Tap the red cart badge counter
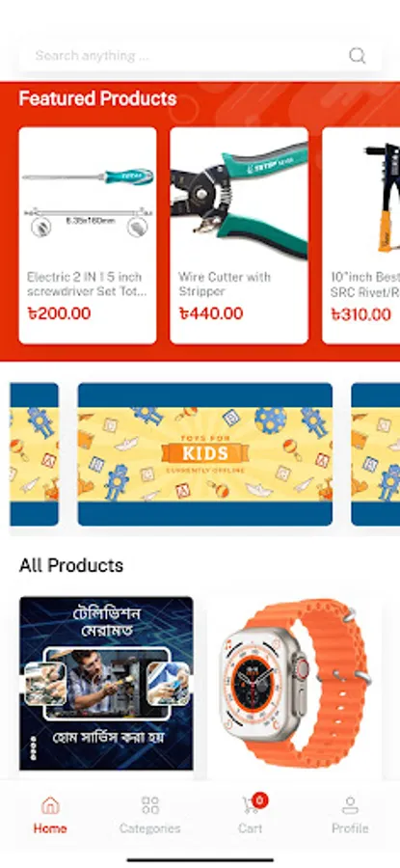The width and height of the screenshot is (400, 868). click(x=260, y=800)
